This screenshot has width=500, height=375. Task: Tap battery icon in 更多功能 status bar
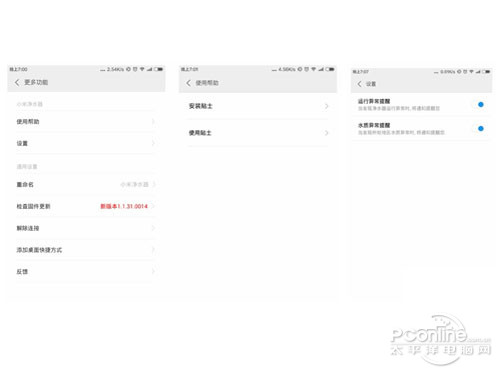tap(159, 69)
